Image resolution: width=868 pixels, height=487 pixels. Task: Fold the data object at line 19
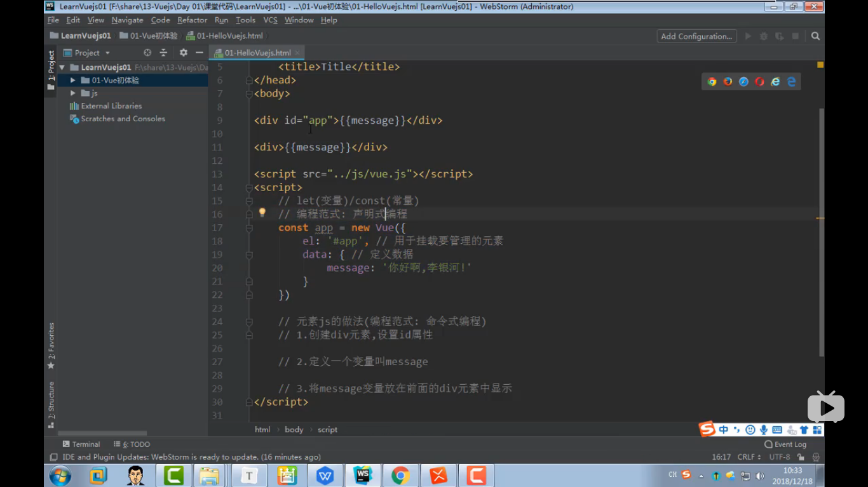[249, 255]
